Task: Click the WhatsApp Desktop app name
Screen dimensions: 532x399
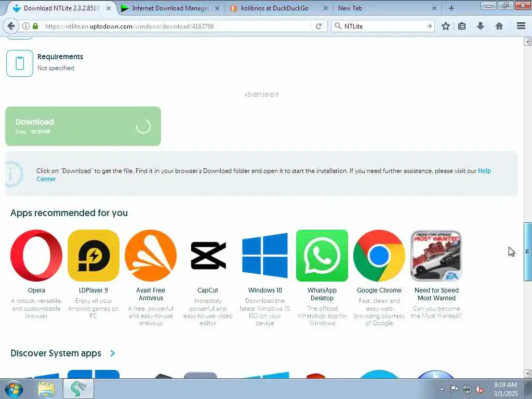Action: click(322, 294)
